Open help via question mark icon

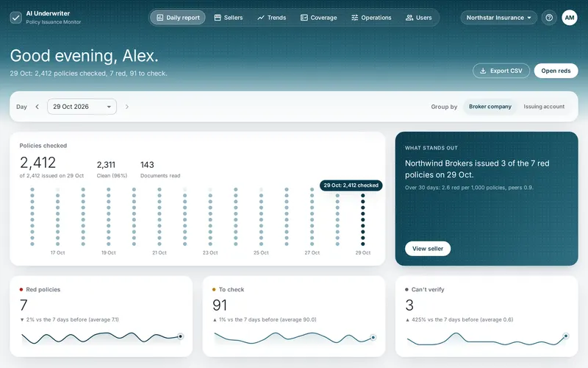point(549,18)
